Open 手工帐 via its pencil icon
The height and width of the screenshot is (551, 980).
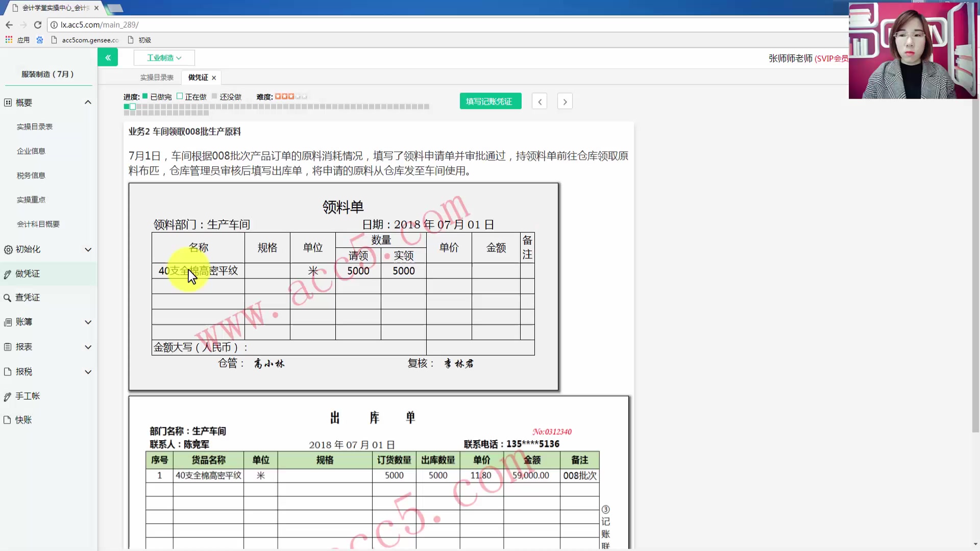(x=8, y=396)
